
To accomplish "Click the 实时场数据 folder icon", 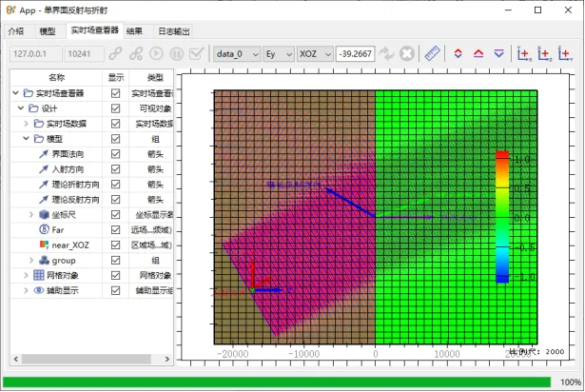I will pyautogui.click(x=39, y=124).
